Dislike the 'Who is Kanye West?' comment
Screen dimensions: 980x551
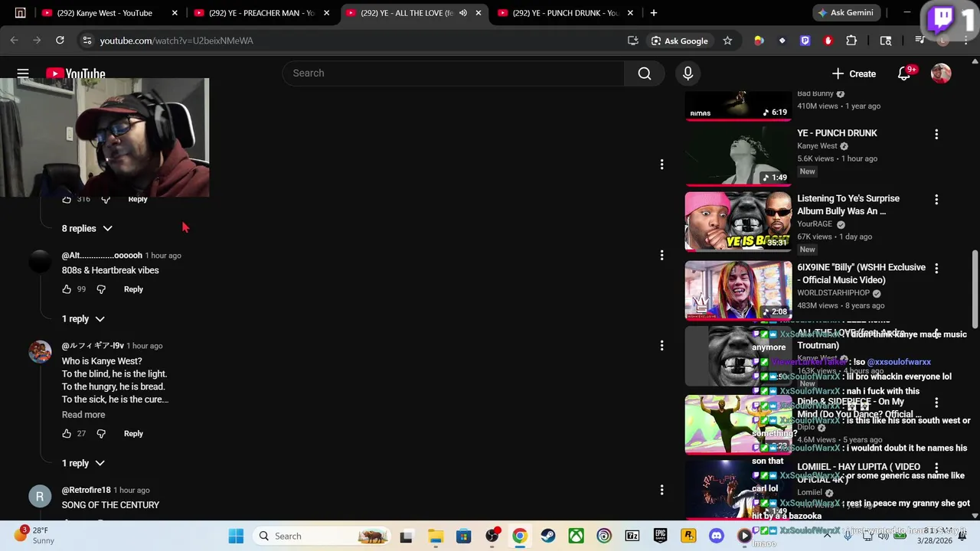click(x=101, y=434)
